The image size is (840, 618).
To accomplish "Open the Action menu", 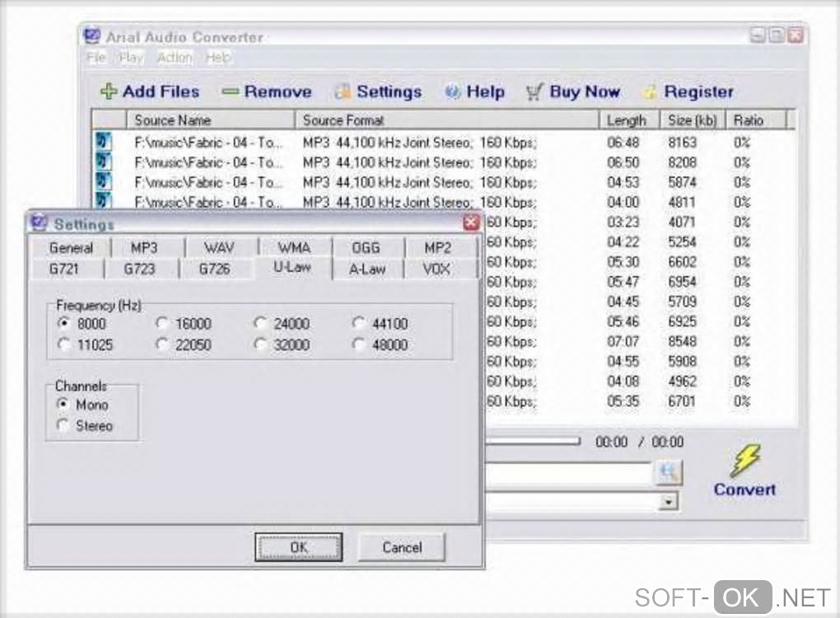I will click(175, 58).
